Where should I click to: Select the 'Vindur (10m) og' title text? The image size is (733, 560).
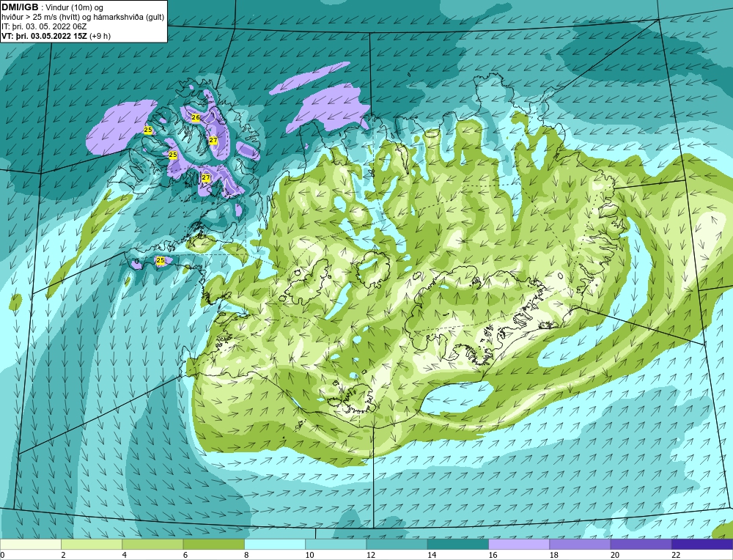pyautogui.click(x=75, y=7)
